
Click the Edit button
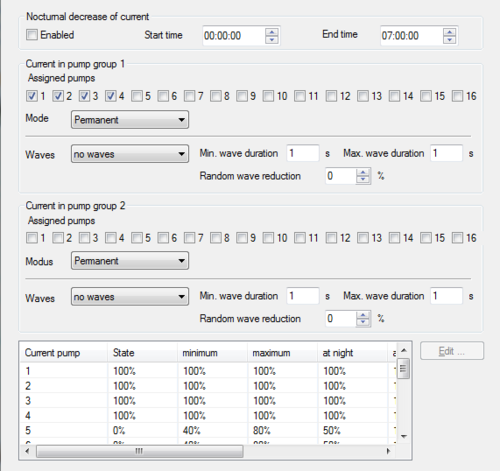[452, 351]
